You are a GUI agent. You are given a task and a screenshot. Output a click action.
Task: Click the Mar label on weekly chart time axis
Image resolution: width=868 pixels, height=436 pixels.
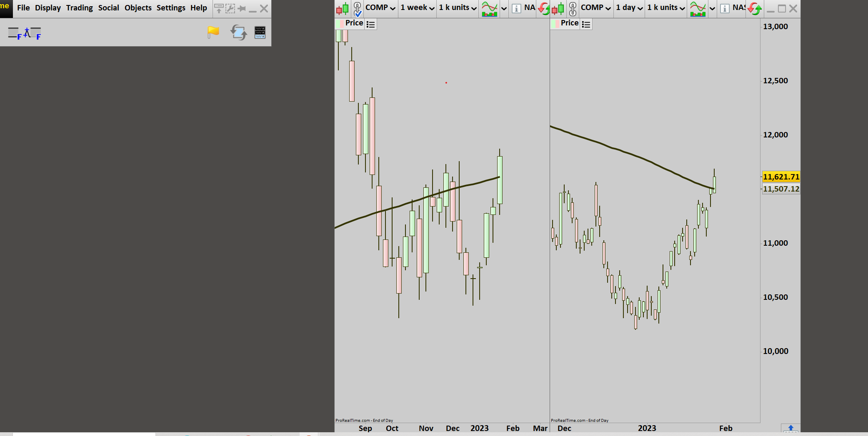click(540, 429)
